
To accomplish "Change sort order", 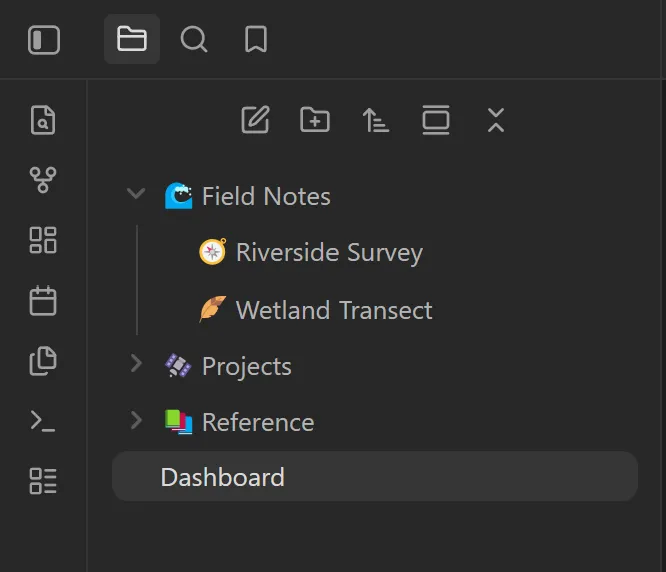I will 375,120.
